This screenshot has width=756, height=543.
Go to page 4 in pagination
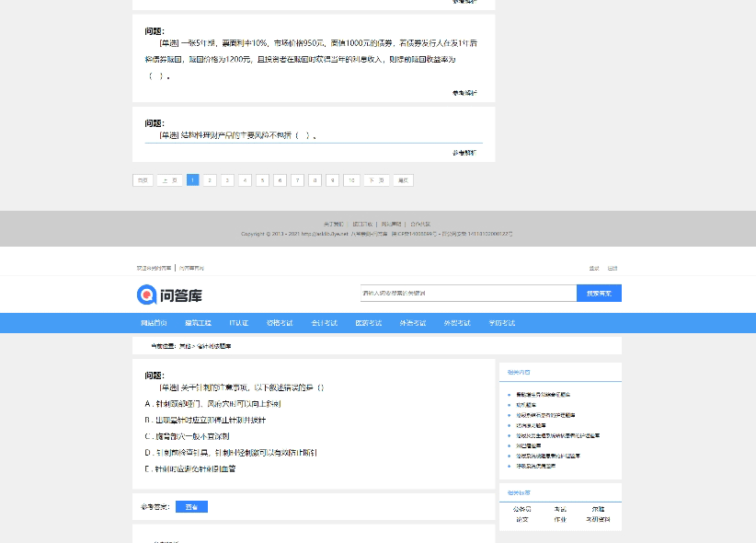tap(245, 180)
